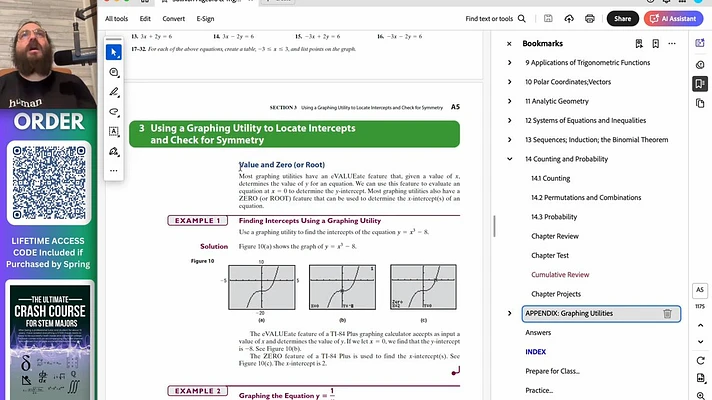Click the Share button
This screenshot has width=712, height=400.
pyautogui.click(x=623, y=19)
